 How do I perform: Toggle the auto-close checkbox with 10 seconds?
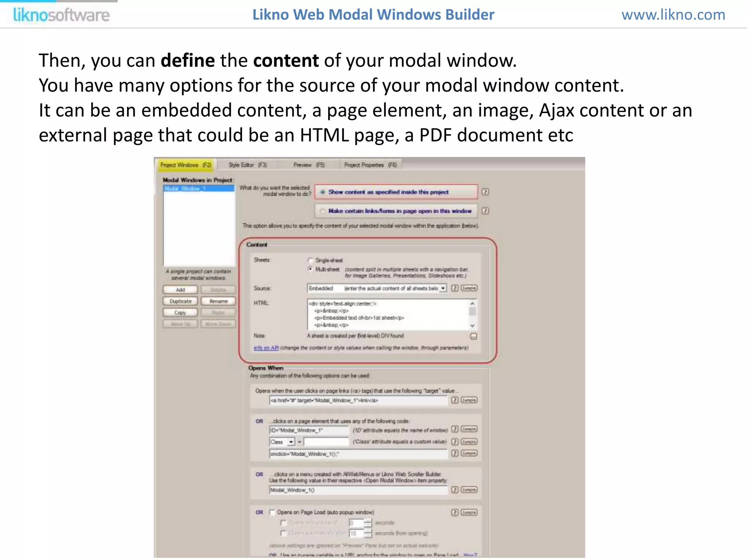(x=283, y=533)
